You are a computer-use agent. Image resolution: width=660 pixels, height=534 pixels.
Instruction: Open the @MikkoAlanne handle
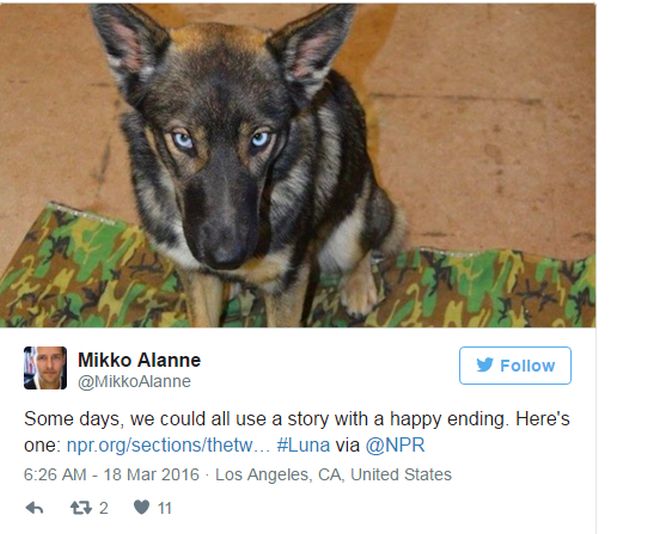coord(134,381)
